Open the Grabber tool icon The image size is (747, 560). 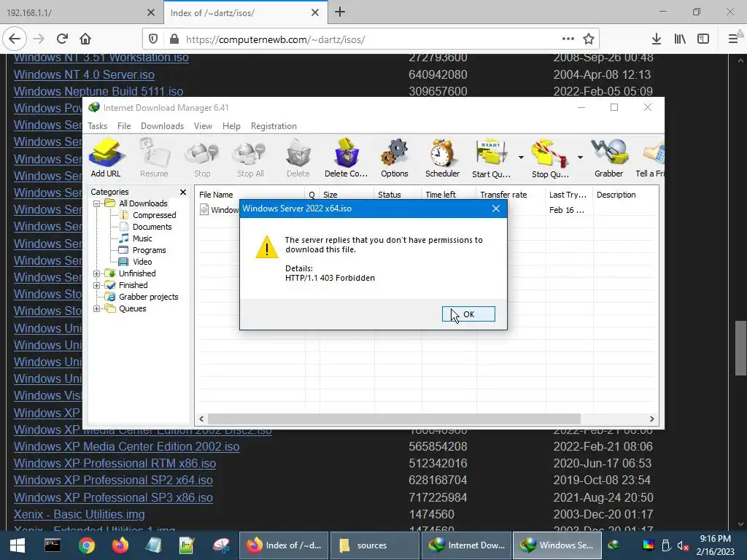609,157
